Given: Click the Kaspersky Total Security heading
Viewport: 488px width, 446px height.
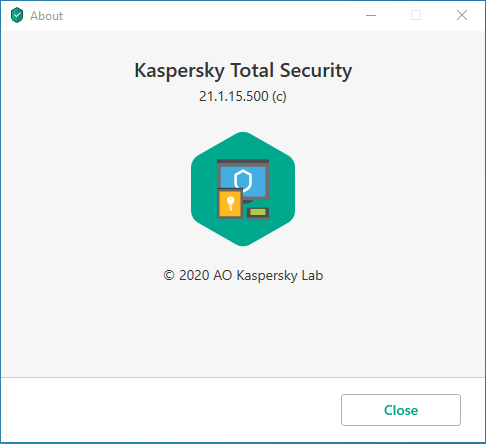Looking at the screenshot, I should pos(243,71).
